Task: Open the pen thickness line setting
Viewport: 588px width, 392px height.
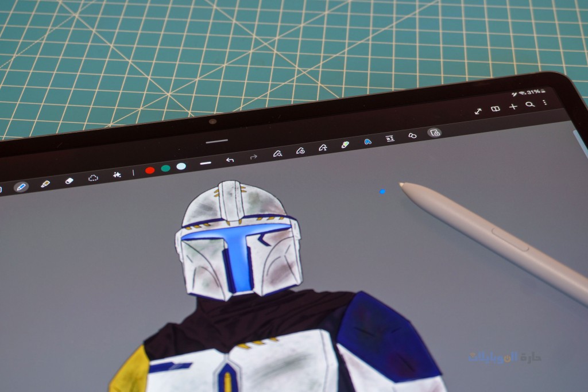Action: (206, 164)
